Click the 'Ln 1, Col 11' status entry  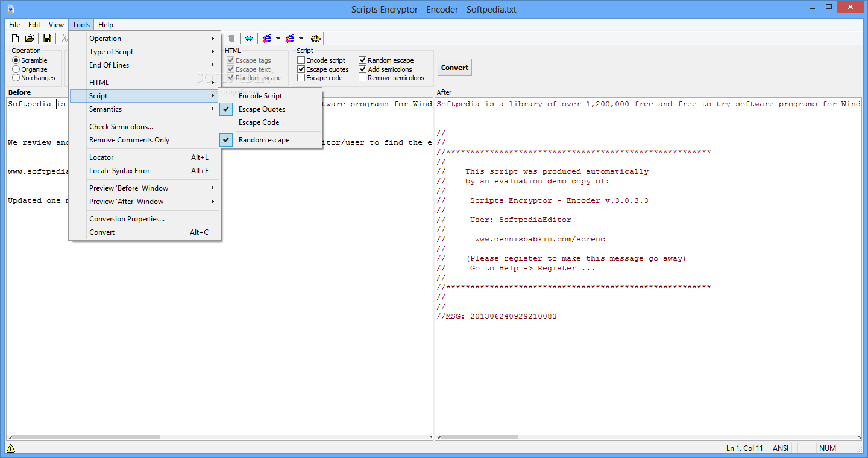point(744,448)
